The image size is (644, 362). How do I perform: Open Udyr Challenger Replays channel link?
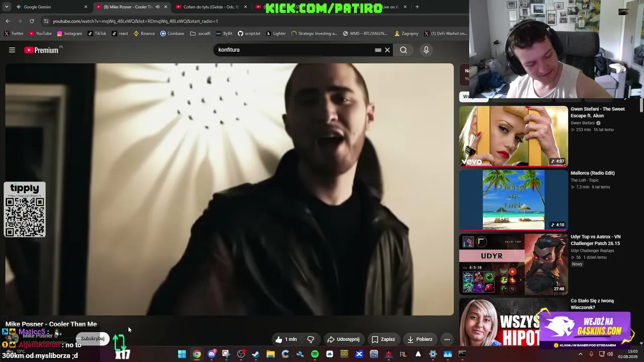592,250
